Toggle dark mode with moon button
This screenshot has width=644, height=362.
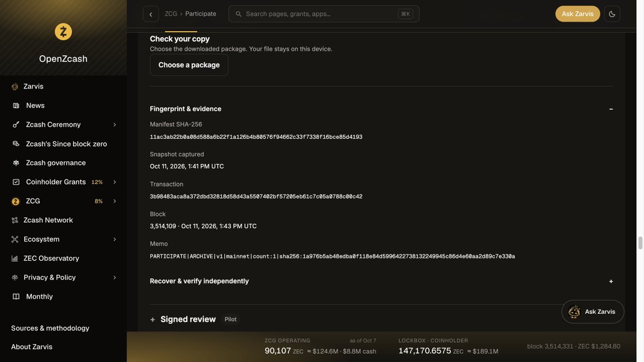pyautogui.click(x=612, y=14)
